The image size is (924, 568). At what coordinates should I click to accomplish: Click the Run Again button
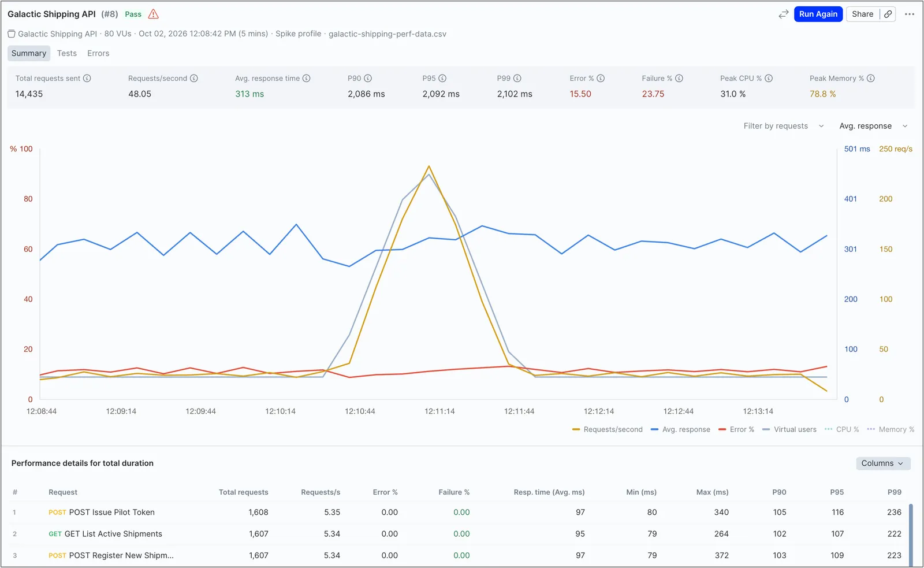tap(818, 14)
